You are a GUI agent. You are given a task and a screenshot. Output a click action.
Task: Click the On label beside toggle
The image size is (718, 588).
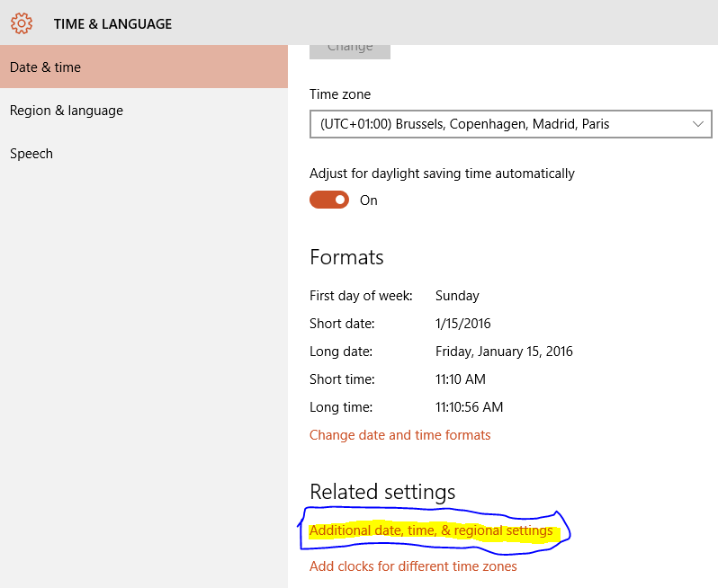[x=369, y=200]
